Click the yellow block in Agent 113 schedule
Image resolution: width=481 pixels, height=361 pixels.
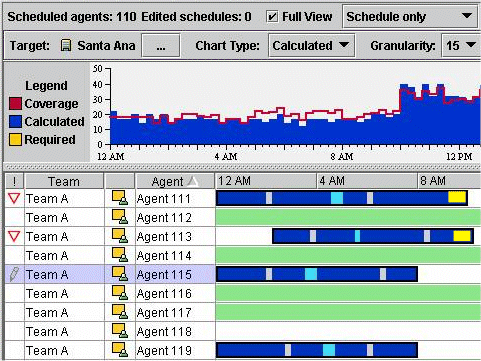click(x=462, y=236)
